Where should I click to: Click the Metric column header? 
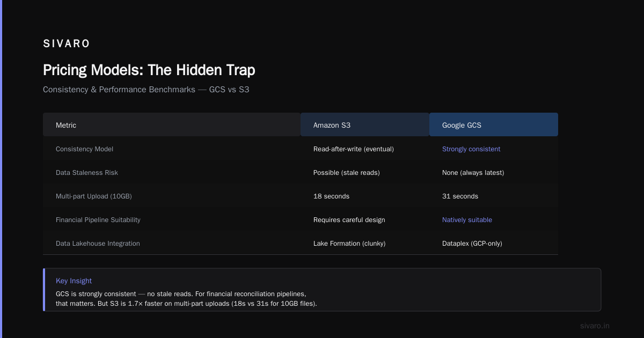click(x=172, y=125)
